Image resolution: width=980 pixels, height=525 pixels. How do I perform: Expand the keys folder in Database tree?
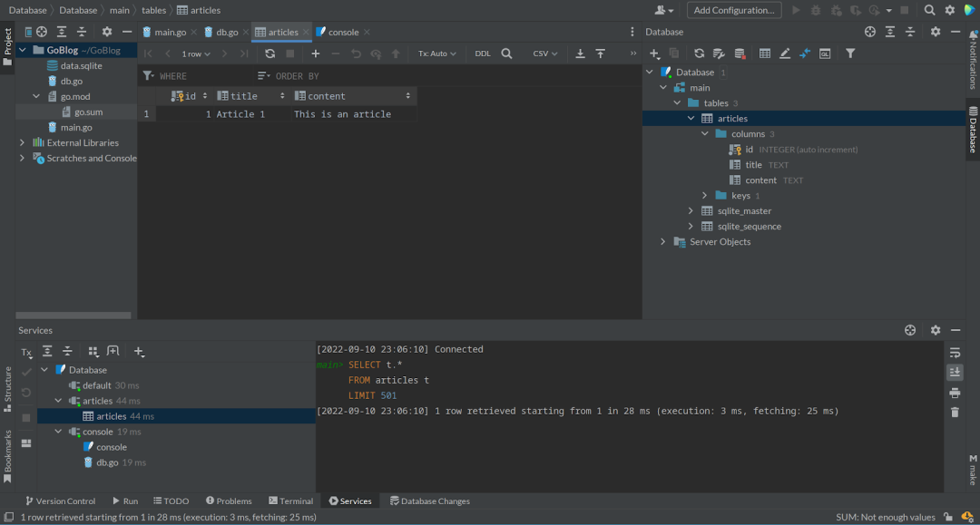705,195
